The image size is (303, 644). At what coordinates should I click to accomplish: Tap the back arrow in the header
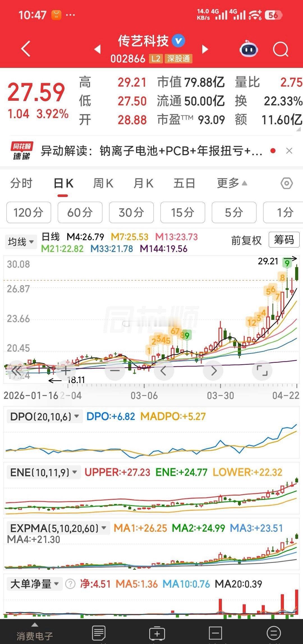[x=26, y=49]
